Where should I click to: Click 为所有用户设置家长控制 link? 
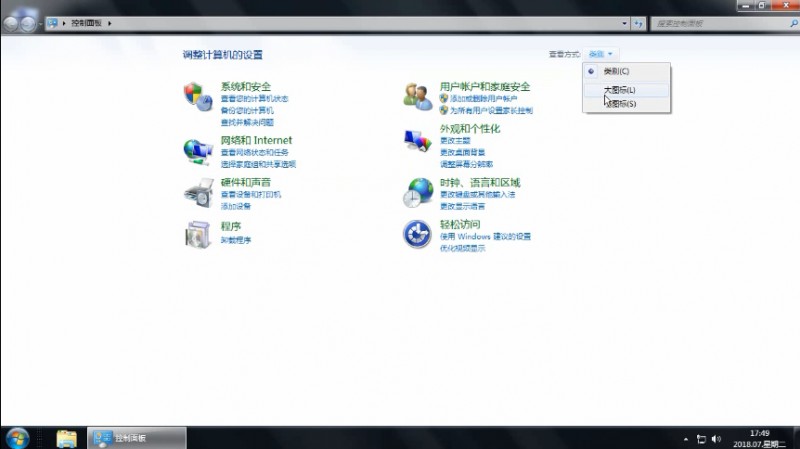click(491, 110)
